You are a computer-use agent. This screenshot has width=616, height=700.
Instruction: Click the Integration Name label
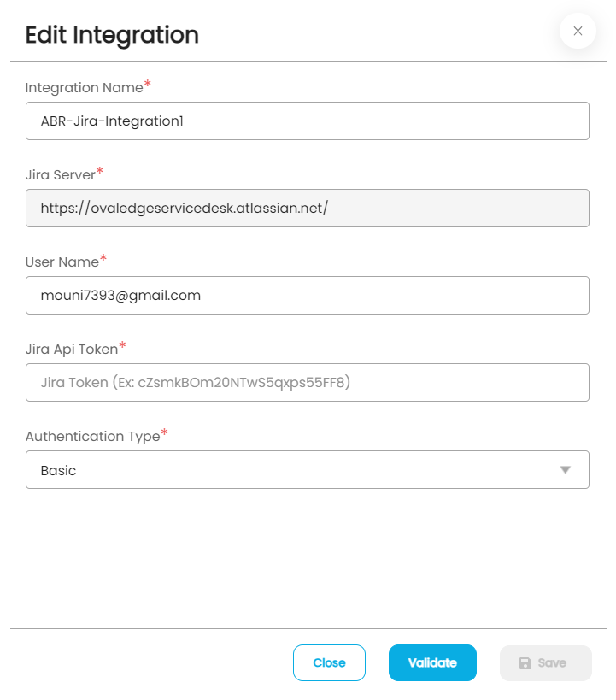coord(84,87)
